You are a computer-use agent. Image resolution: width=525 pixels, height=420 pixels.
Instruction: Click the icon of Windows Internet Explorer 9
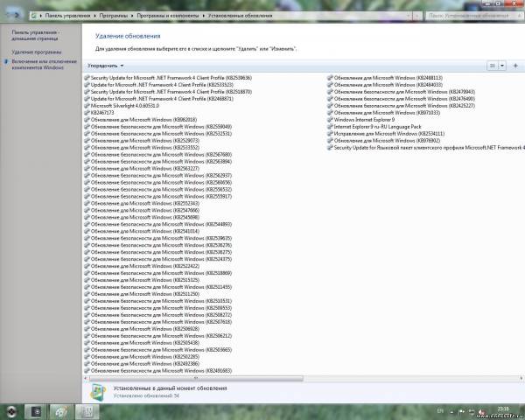(330, 120)
